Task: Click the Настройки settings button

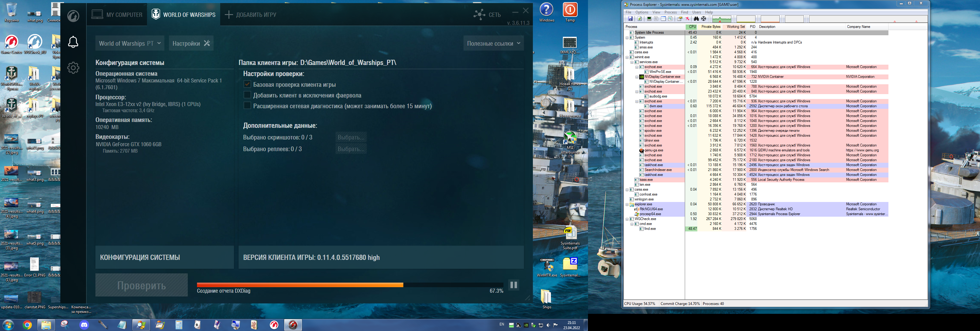Action: (191, 44)
